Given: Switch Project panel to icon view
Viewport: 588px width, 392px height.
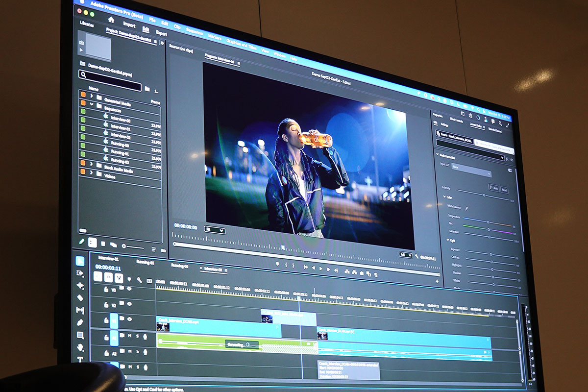Looking at the screenshot, I should point(103,243).
